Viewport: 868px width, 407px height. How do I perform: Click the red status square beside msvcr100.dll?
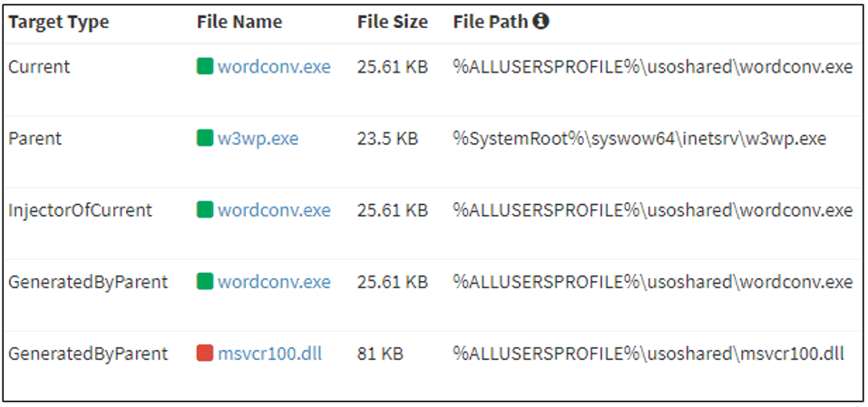point(205,354)
